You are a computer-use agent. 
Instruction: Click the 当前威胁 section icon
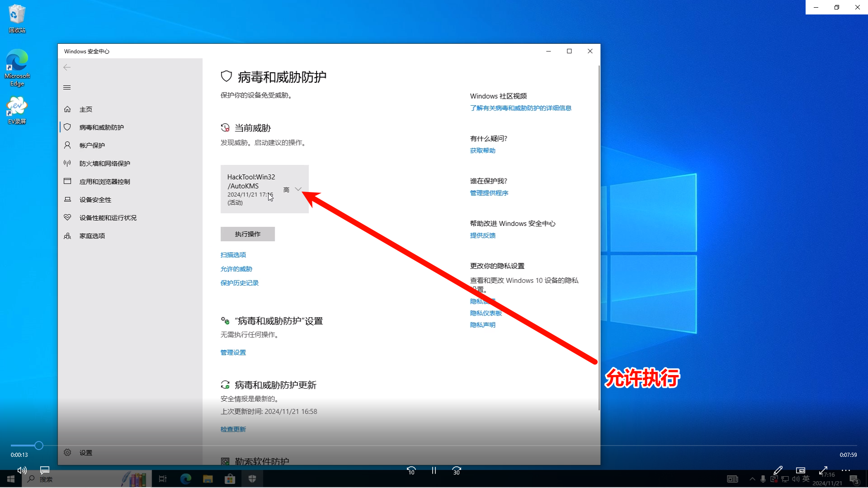(225, 128)
